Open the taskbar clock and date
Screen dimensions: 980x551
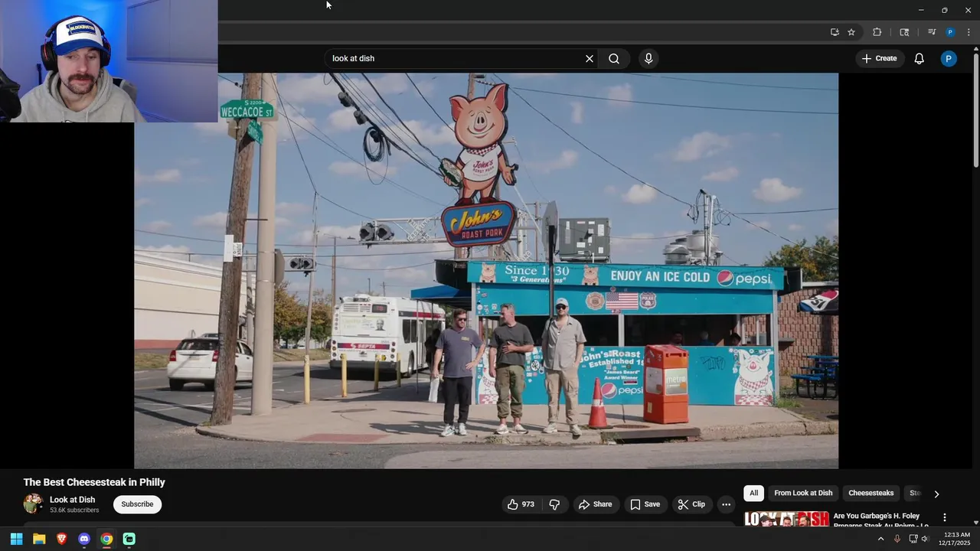click(954, 539)
